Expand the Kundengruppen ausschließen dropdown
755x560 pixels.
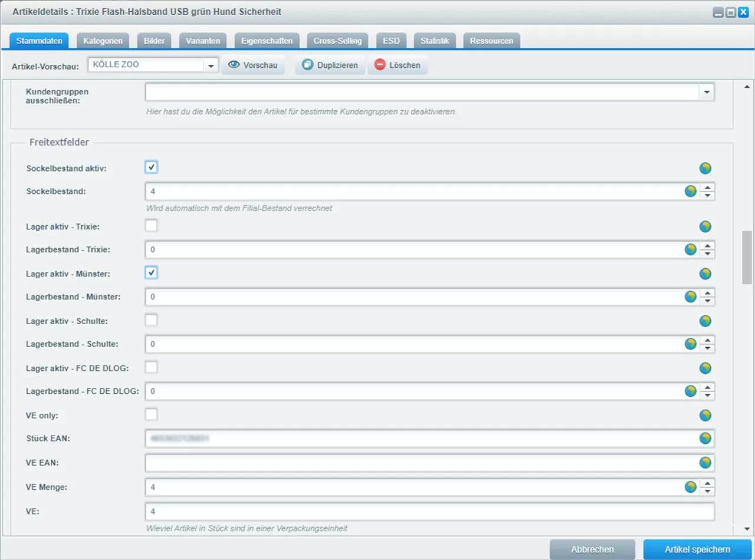[x=707, y=92]
